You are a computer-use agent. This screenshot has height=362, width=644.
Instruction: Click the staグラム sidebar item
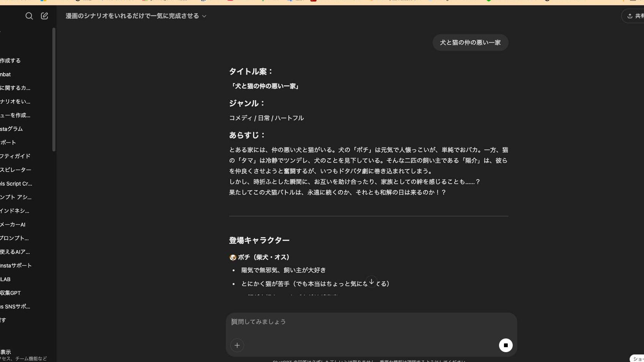11,129
